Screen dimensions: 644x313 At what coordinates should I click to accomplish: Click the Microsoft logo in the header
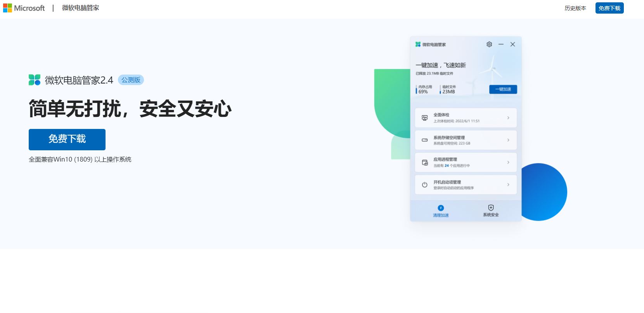[24, 8]
